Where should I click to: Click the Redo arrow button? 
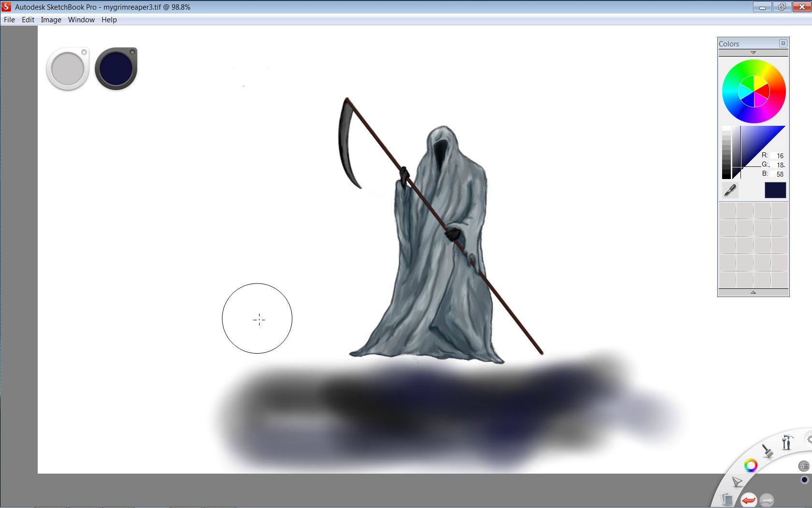767,500
